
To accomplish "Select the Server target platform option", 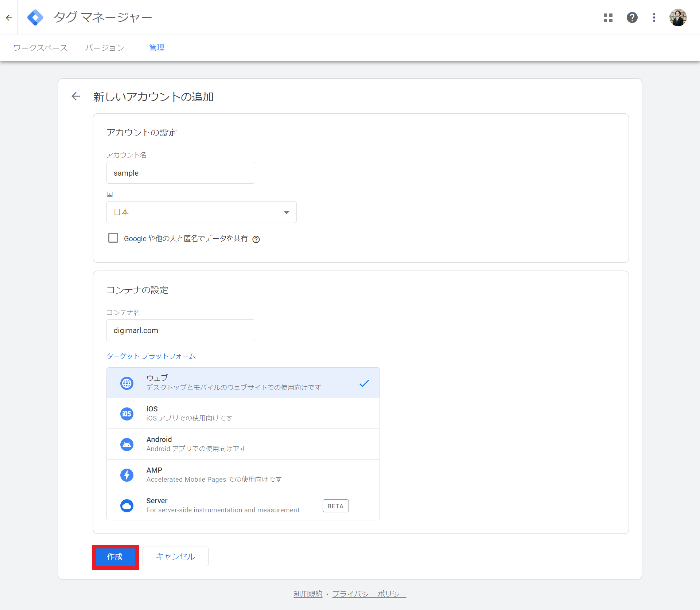I will coord(243,505).
